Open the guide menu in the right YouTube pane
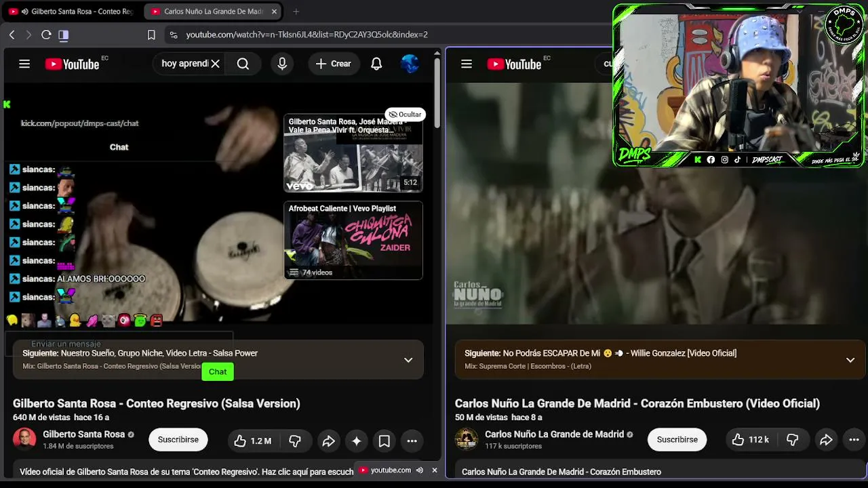This screenshot has height=488, width=868. pyautogui.click(x=467, y=64)
